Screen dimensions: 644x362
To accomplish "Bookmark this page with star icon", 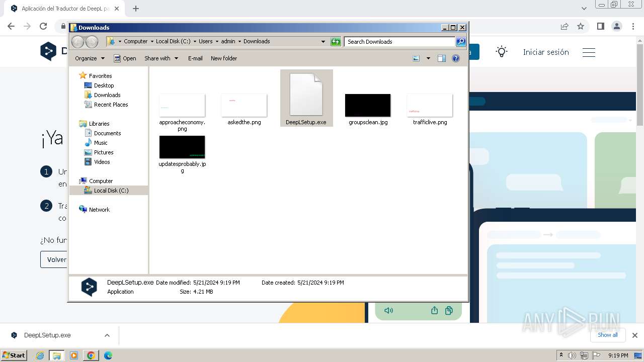I will 581,26.
